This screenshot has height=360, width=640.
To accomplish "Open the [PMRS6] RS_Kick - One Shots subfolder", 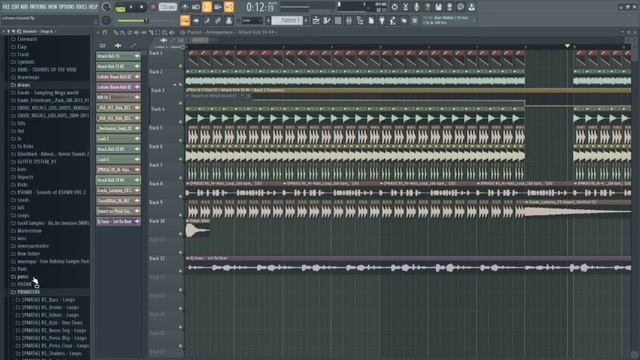I will 52,322.
